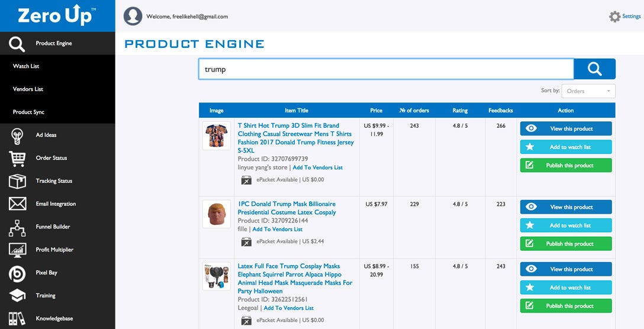Image resolution: width=644 pixels, height=329 pixels.
Task: Open Vendors List in the sidebar
Action: pyautogui.click(x=28, y=89)
